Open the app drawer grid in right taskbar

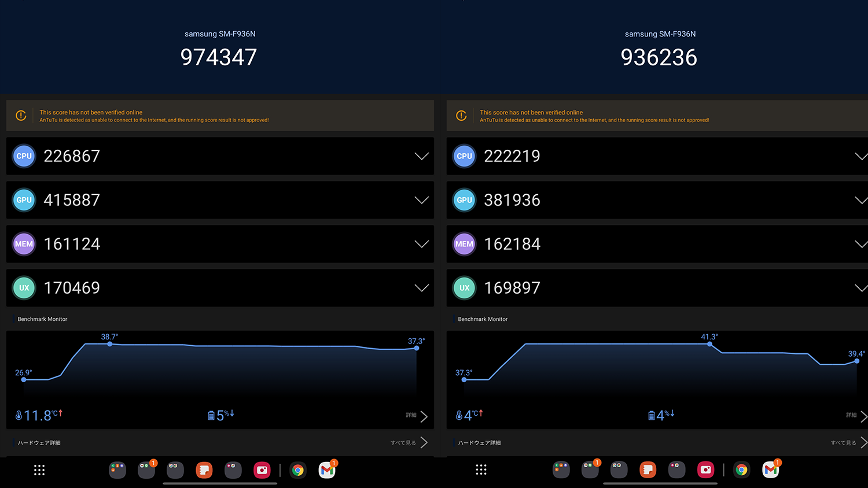[x=481, y=470]
